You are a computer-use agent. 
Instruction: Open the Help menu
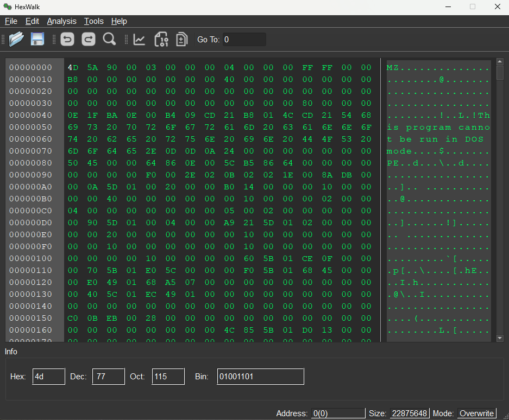coord(119,21)
